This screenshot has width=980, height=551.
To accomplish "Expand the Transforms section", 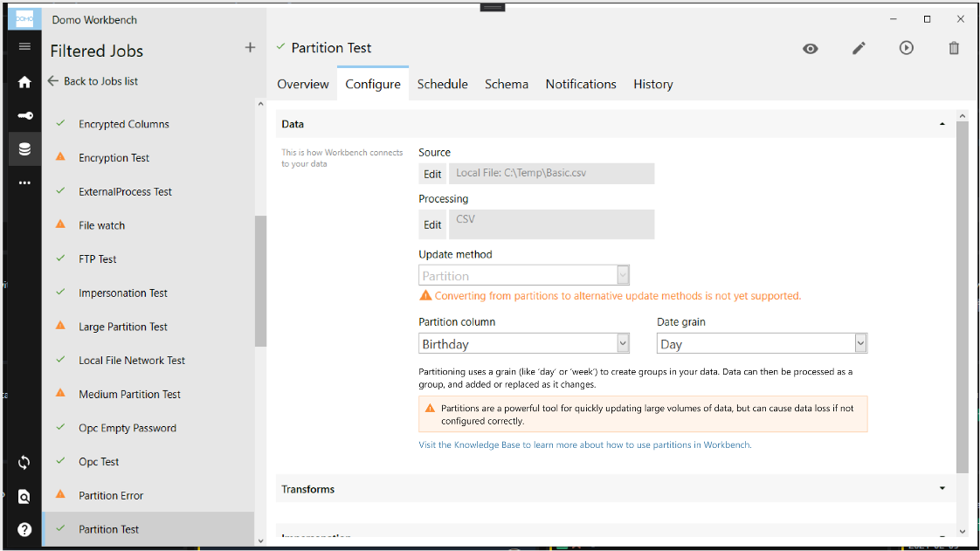I will tap(942, 488).
